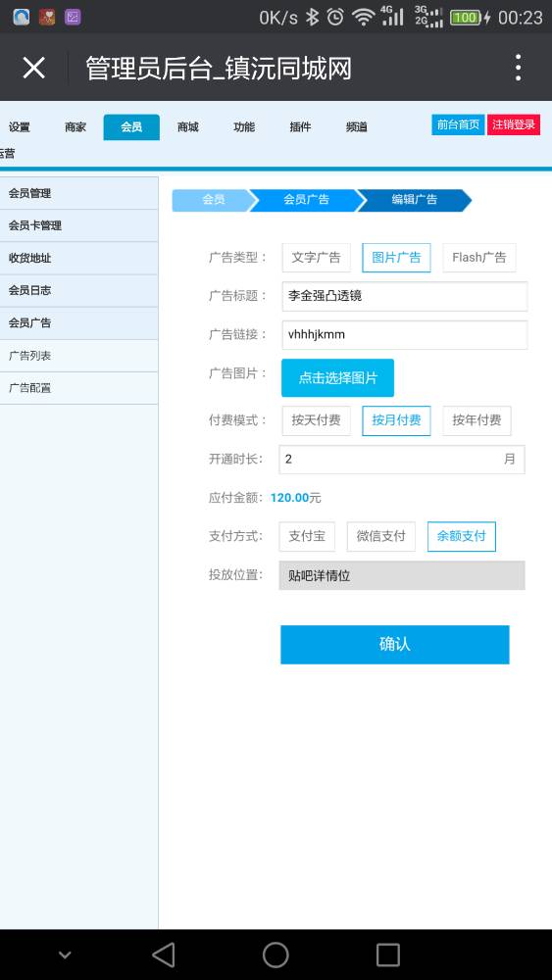Choose 按天付费 payment mode

(317, 420)
